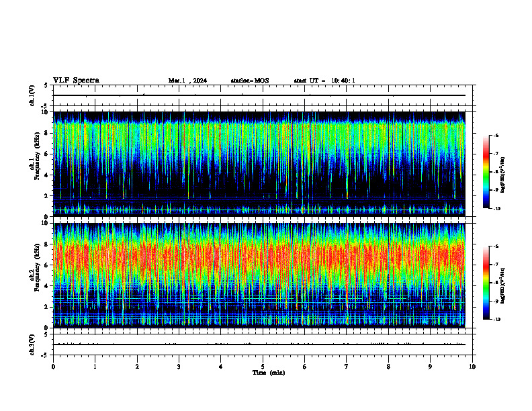Click the ch.1 'Frequency (kHz)' axis label
This screenshot has width=532, height=411.
pyautogui.click(x=36, y=156)
